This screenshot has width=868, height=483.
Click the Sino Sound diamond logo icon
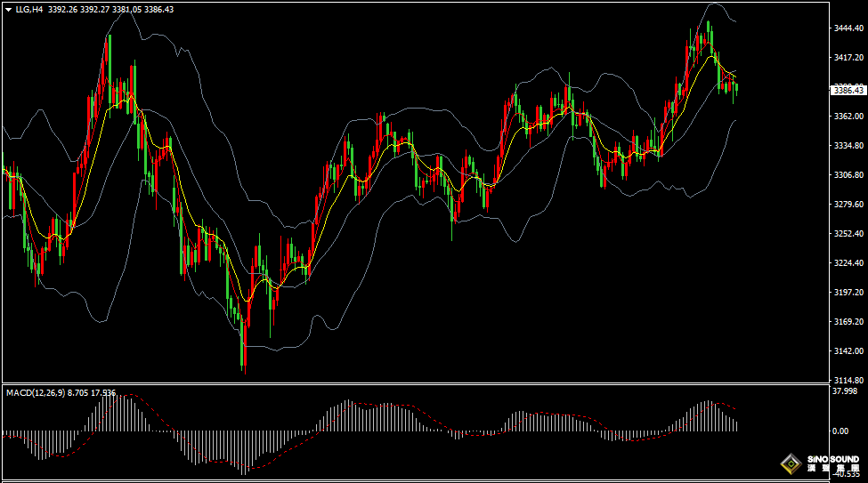point(790,463)
